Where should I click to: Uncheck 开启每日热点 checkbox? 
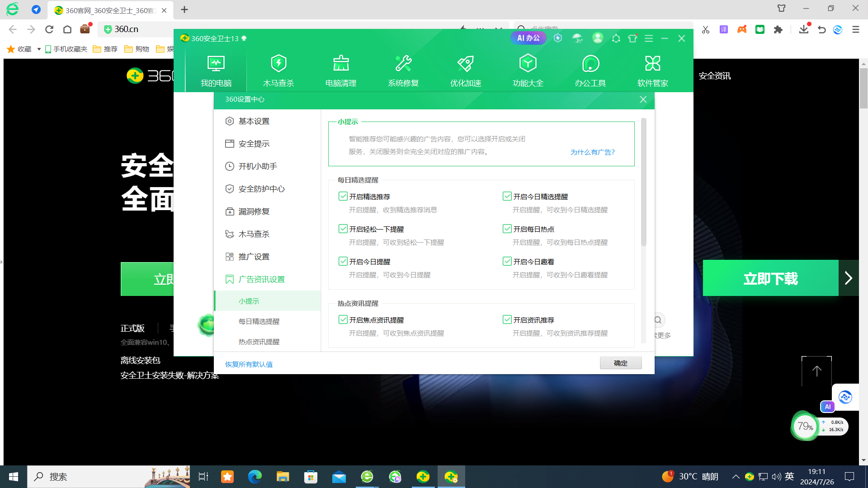[507, 229]
